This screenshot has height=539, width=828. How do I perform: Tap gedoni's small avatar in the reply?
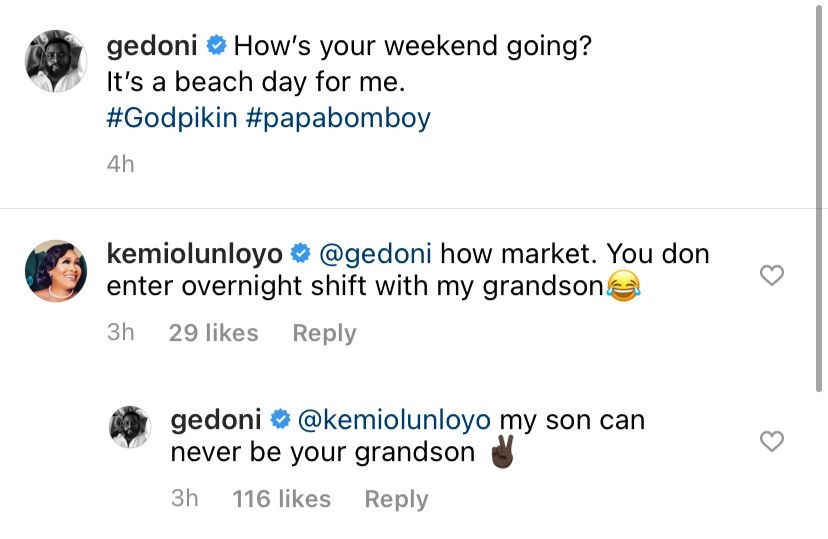130,428
